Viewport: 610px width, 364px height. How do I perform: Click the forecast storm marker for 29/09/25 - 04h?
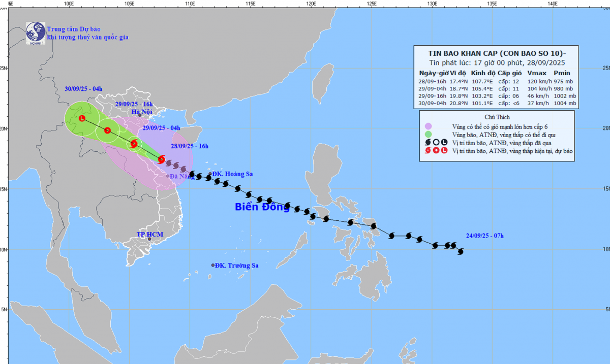pos(134,144)
